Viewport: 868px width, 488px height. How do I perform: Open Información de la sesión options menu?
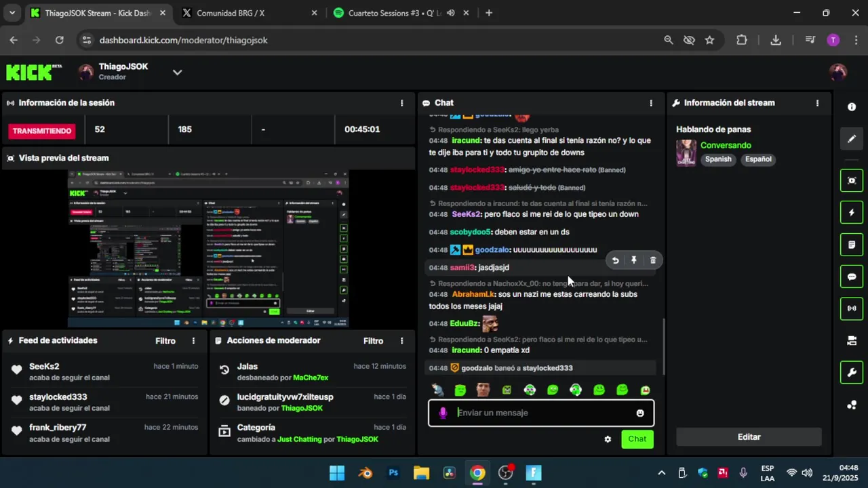402,103
